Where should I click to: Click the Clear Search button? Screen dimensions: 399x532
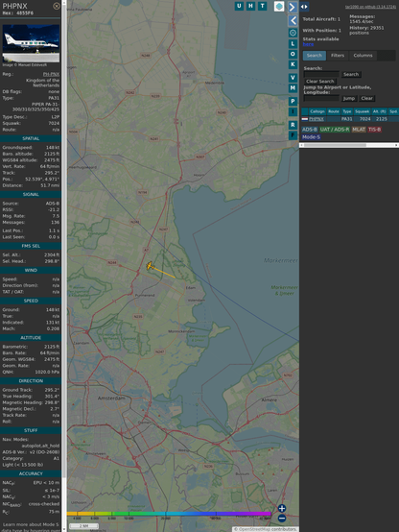(x=320, y=82)
